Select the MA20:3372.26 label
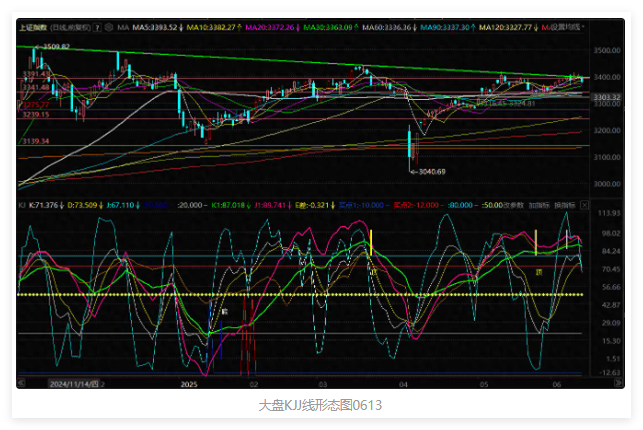 coord(269,27)
